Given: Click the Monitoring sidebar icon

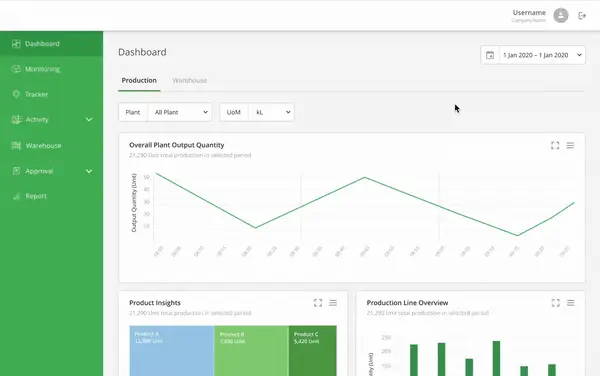Looking at the screenshot, I should [16, 69].
